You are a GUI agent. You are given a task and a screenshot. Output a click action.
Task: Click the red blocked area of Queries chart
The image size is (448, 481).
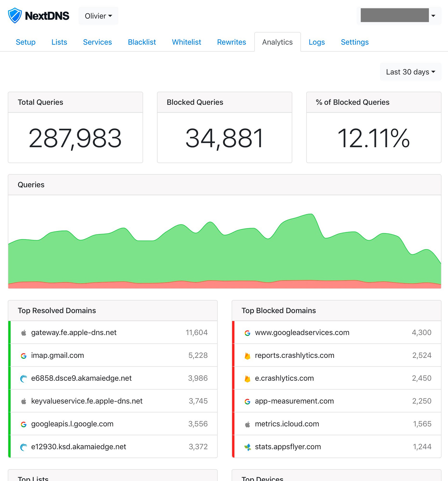(224, 285)
